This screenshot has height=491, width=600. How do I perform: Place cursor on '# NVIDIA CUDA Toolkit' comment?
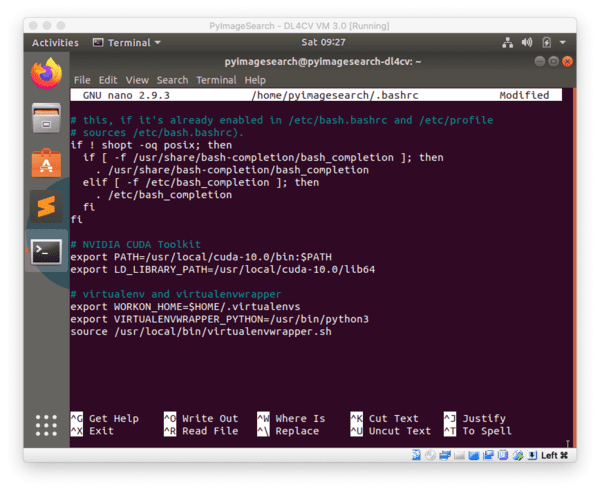[x=135, y=244]
